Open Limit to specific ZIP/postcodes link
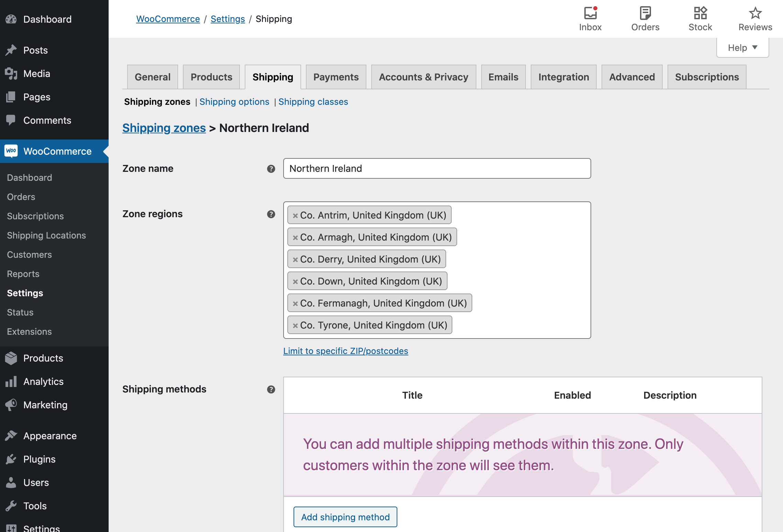The height and width of the screenshot is (532, 783). 345,351
